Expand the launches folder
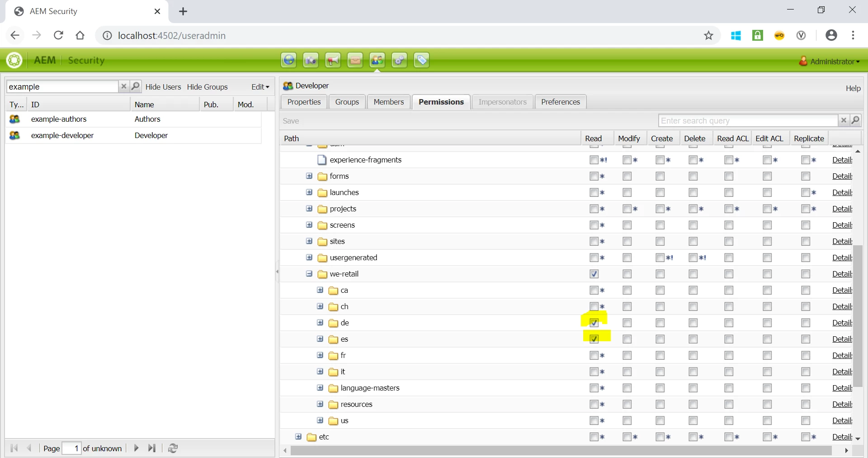The image size is (868, 458). [309, 192]
